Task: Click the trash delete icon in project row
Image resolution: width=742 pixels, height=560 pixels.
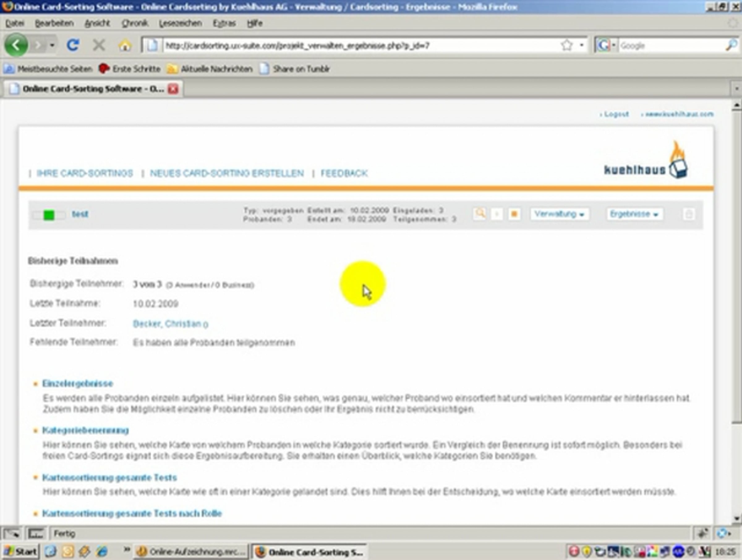Action: pyautogui.click(x=689, y=214)
